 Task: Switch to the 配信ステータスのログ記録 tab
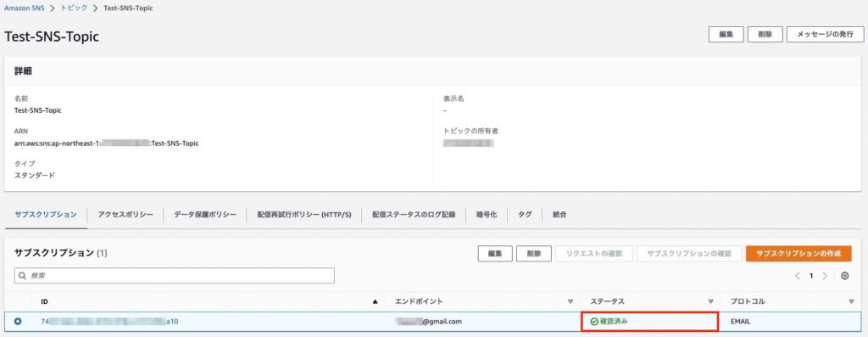414,215
